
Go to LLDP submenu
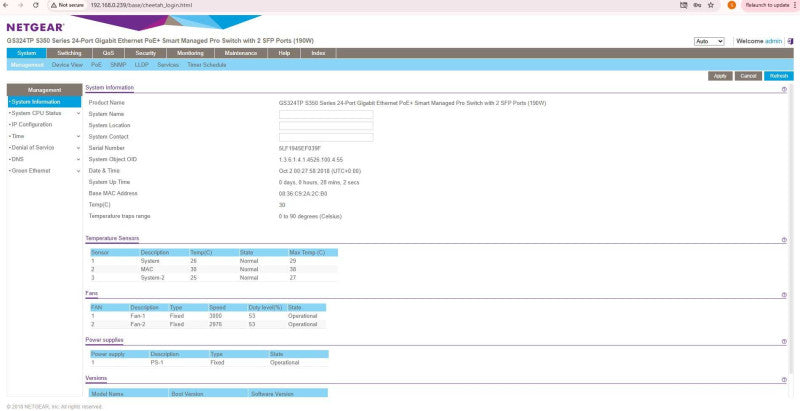pos(142,65)
